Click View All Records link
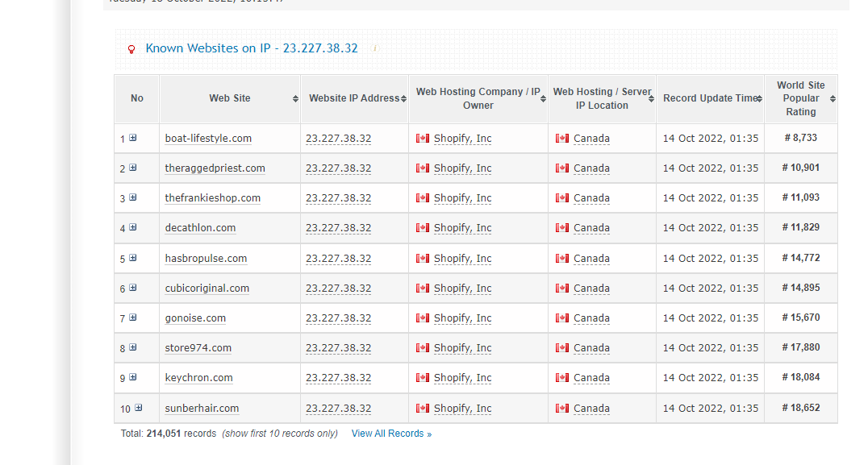The width and height of the screenshot is (868, 465). pyautogui.click(x=391, y=434)
